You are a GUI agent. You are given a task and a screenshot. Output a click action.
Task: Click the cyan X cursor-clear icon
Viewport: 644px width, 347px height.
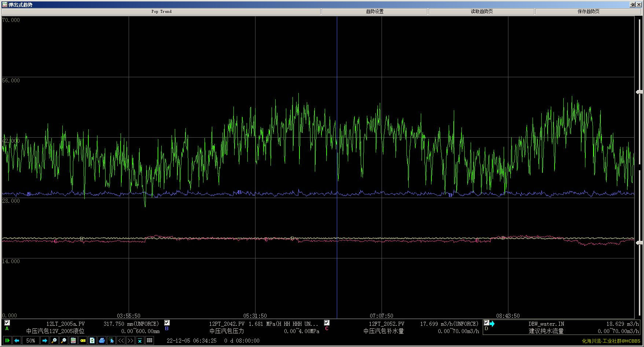coord(140,340)
